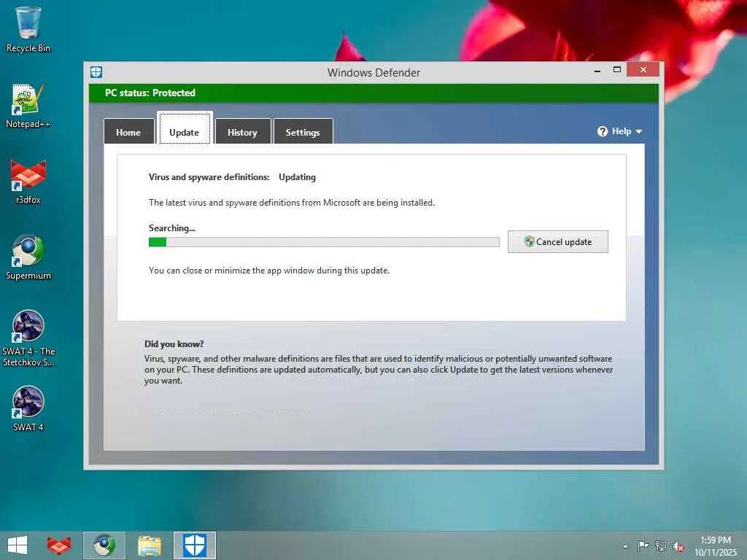Viewport: 747px width, 560px height.
Task: Click 'Virus and spyware definitions:' label
Action: (209, 177)
